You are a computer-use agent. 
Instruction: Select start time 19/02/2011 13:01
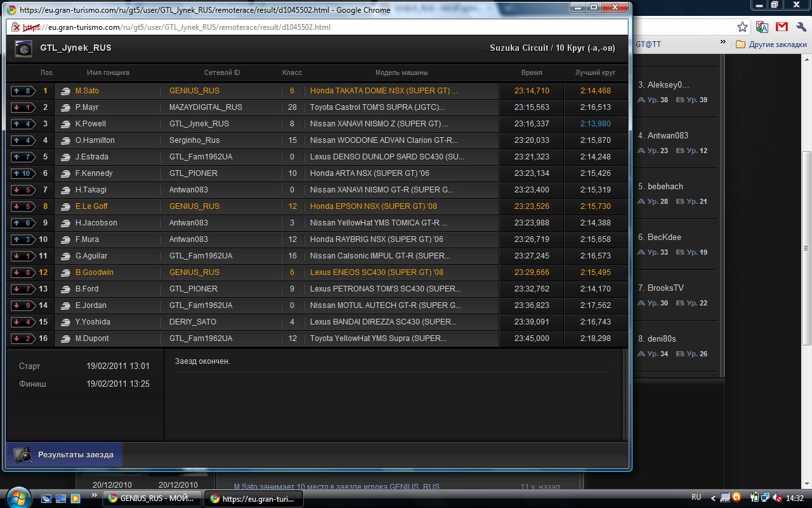tap(118, 366)
